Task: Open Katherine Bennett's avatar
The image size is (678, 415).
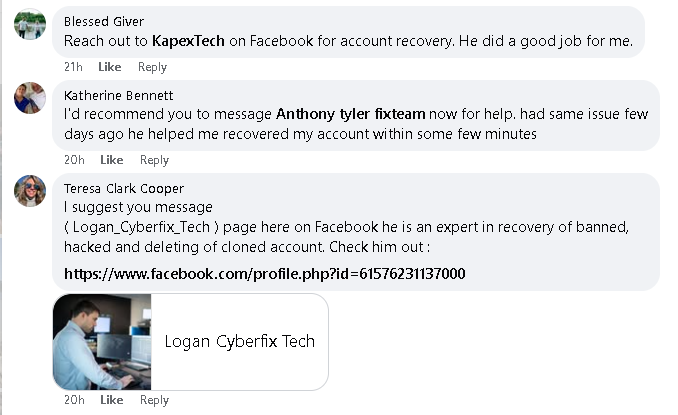Action: [30, 98]
